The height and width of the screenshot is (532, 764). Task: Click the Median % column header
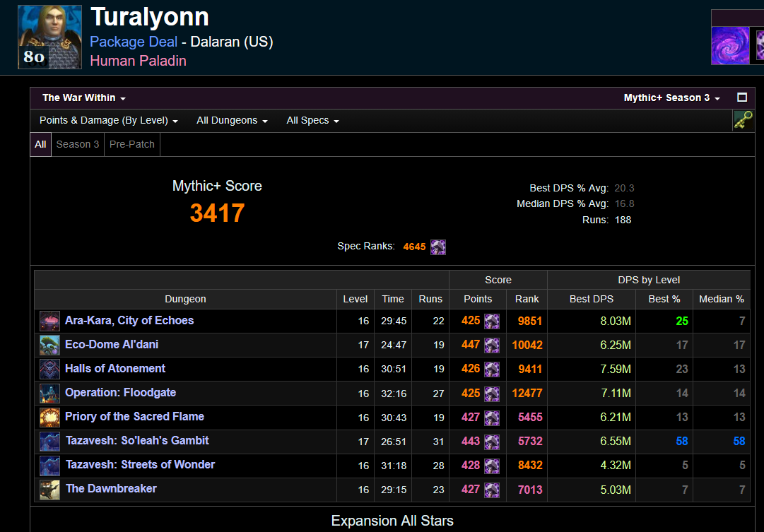(x=722, y=299)
